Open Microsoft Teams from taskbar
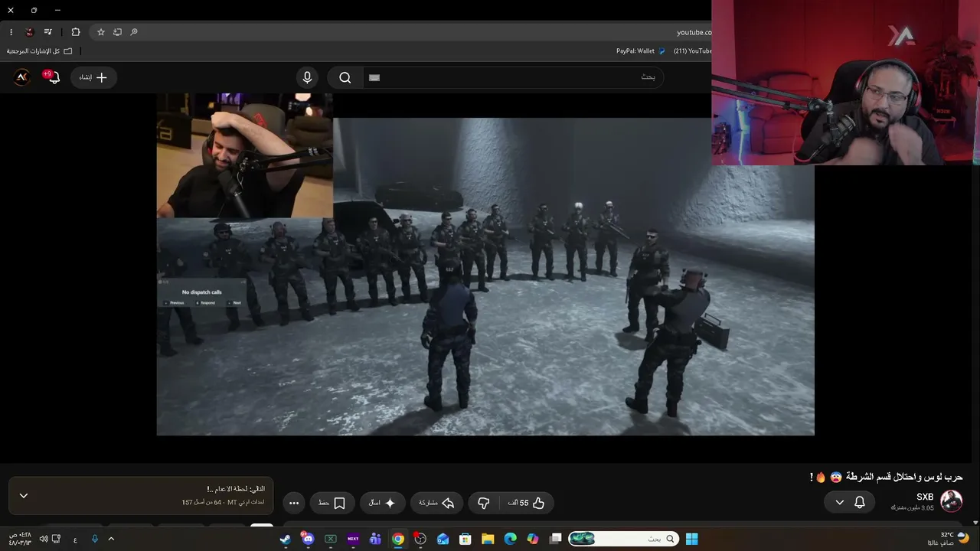Image resolution: width=980 pixels, height=551 pixels. pos(375,539)
